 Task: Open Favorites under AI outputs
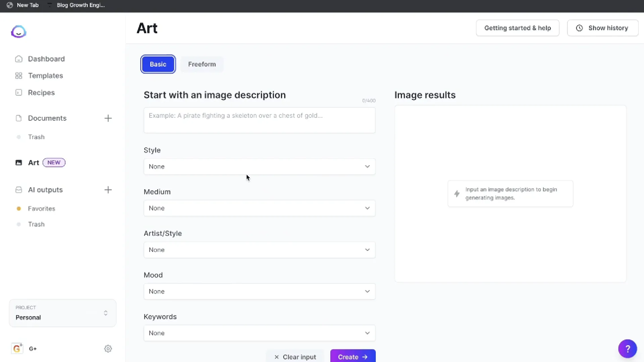[x=42, y=209]
